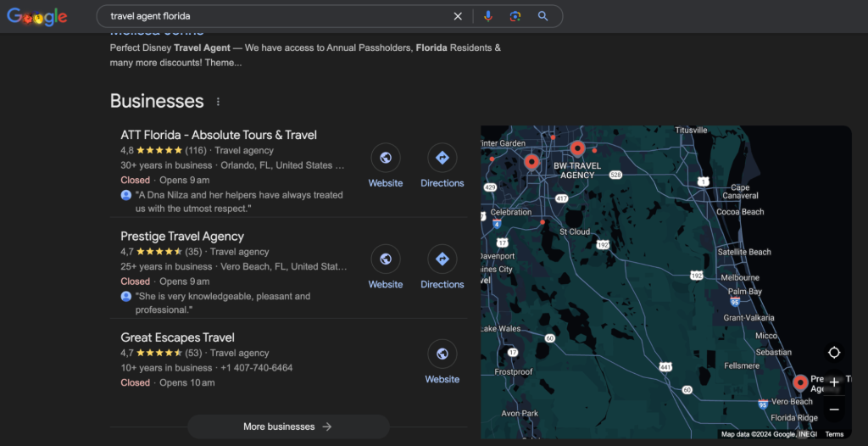
Task: Open map Terms link
Action: 834,434
